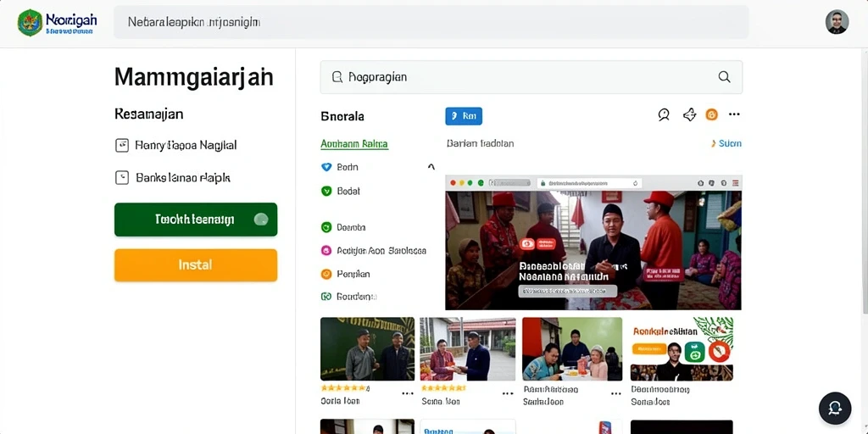Click star rating under second thumbnail
868x434 pixels.
pos(444,388)
